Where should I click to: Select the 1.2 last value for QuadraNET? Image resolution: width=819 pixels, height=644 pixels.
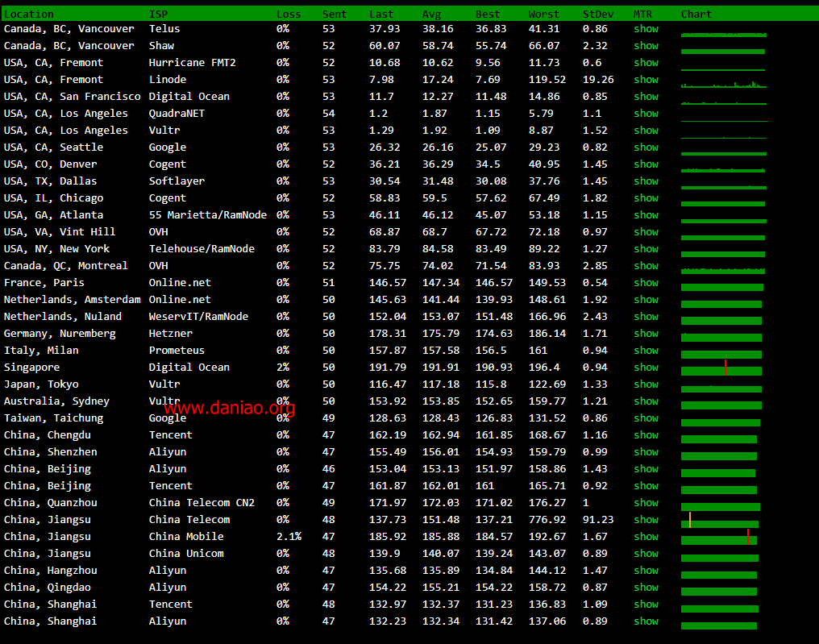tap(378, 114)
